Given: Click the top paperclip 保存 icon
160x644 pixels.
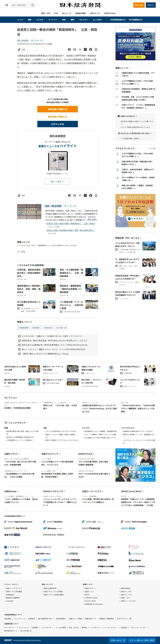Looking at the screenshot, I should coord(19,49).
